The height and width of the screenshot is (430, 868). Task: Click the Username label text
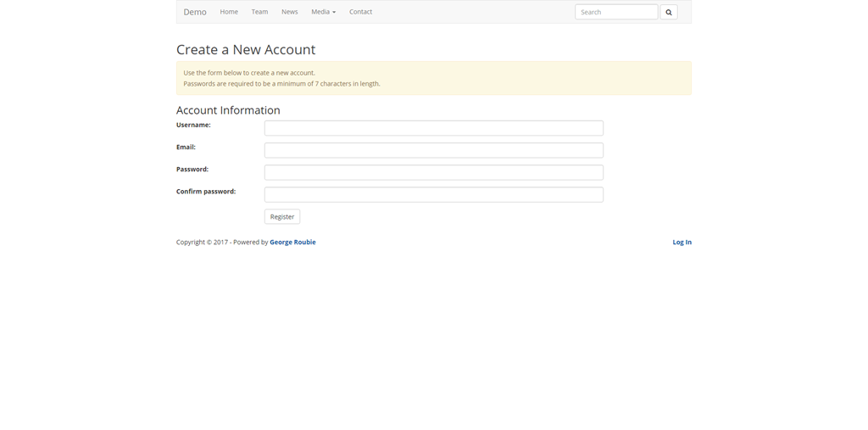pos(193,126)
